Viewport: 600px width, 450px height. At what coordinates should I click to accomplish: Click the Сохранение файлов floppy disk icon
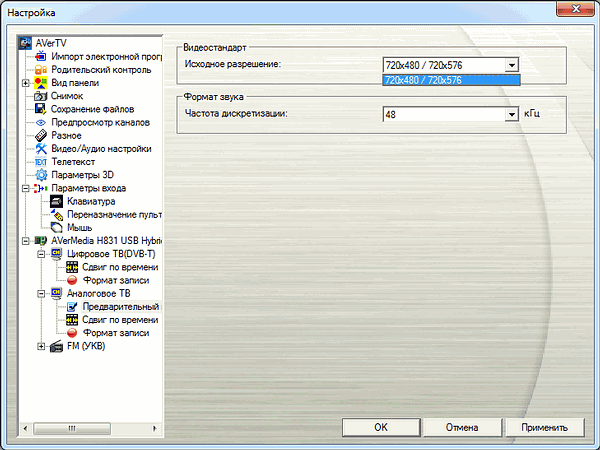[41, 109]
